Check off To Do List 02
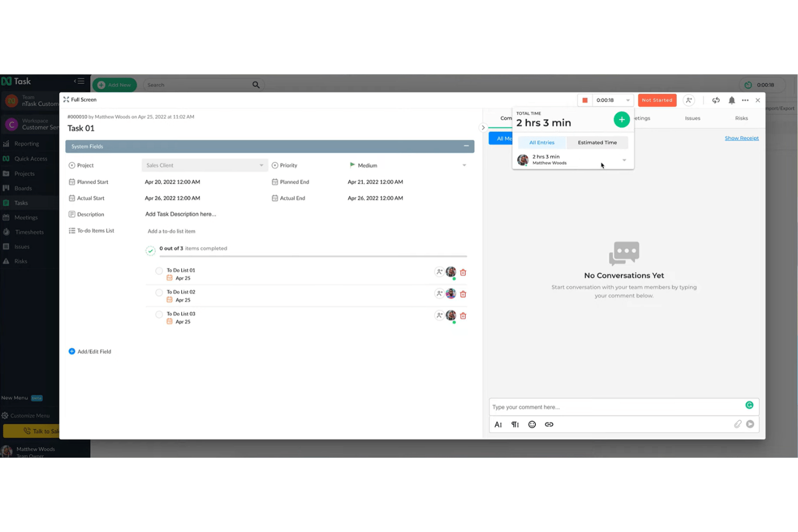This screenshot has height=532, width=798. [159, 293]
